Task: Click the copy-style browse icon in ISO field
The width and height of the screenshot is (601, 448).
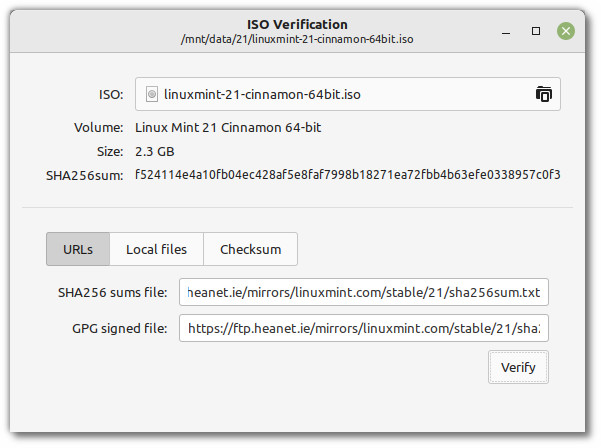Action: [543, 94]
